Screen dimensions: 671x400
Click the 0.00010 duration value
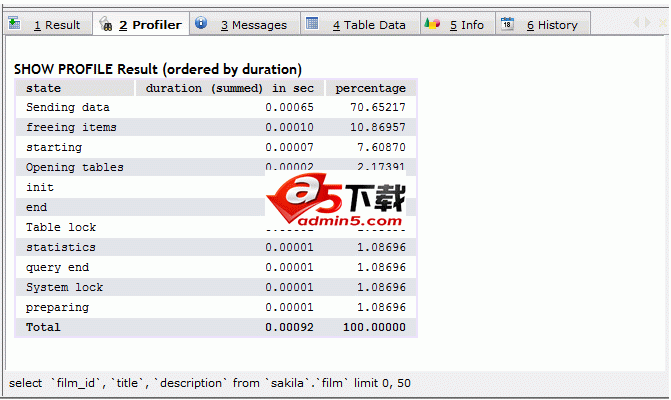pyautogui.click(x=289, y=127)
